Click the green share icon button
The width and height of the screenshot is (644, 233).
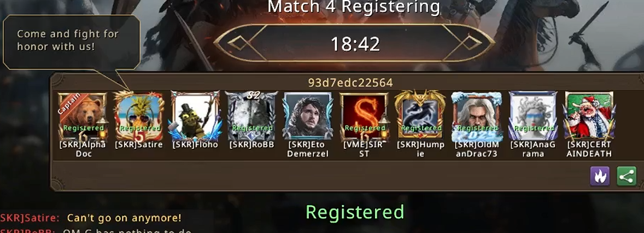pos(627,176)
